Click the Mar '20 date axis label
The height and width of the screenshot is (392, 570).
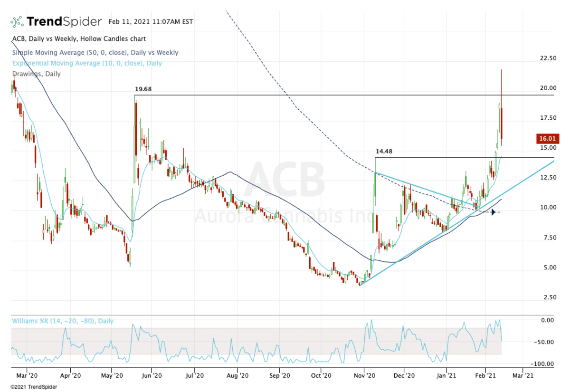point(28,375)
